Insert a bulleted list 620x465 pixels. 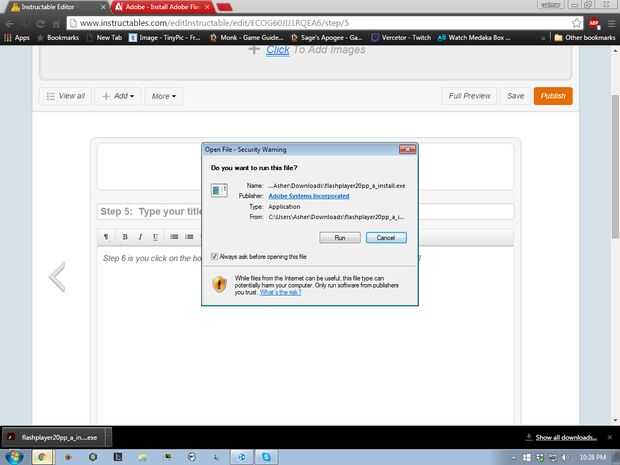(x=174, y=237)
